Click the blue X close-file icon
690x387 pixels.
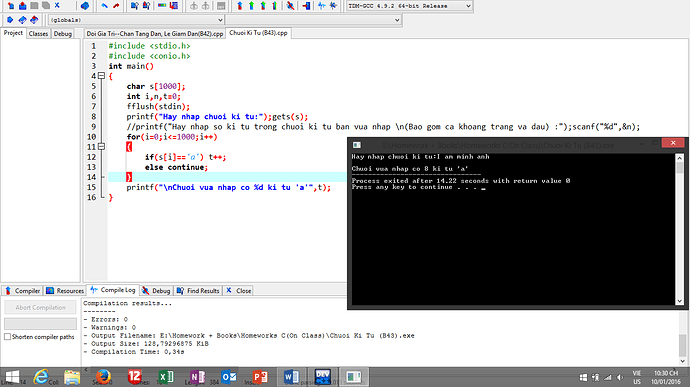point(57,6)
